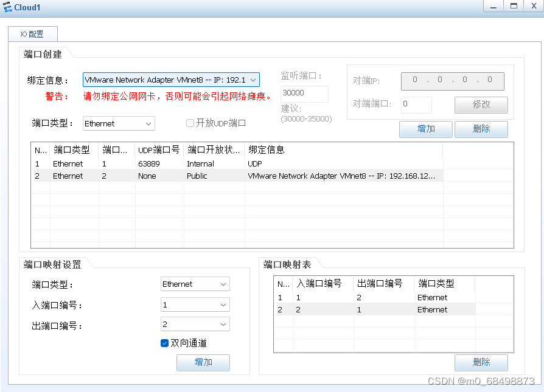This screenshot has width=544, height=392.
Task: Switch to the IO 配置 tab
Action: point(32,33)
